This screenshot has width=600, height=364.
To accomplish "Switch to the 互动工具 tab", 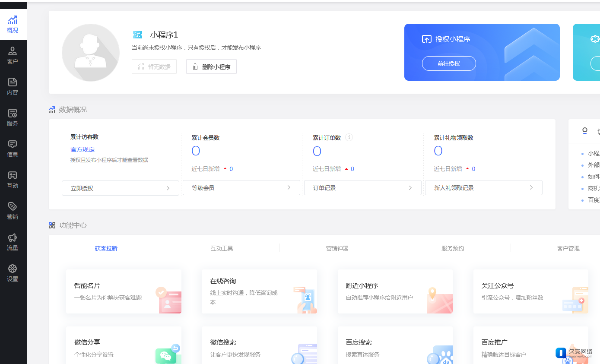I will [222, 248].
